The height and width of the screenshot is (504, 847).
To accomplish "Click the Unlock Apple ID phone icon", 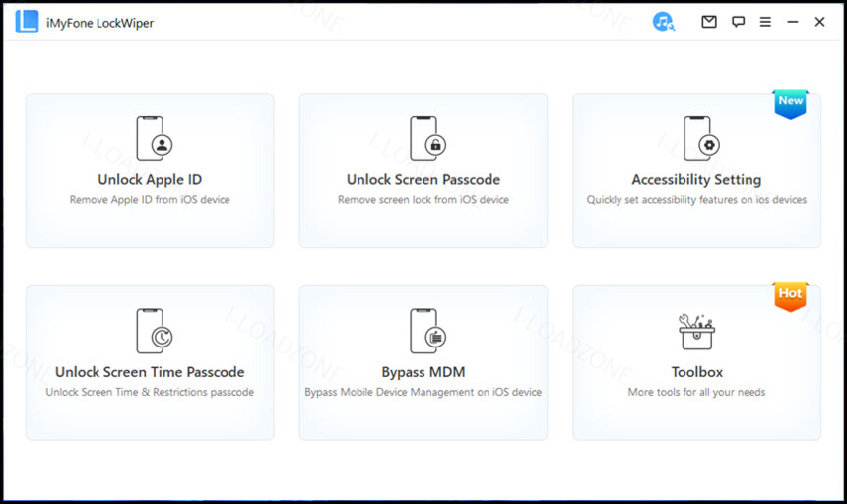I will [154, 139].
